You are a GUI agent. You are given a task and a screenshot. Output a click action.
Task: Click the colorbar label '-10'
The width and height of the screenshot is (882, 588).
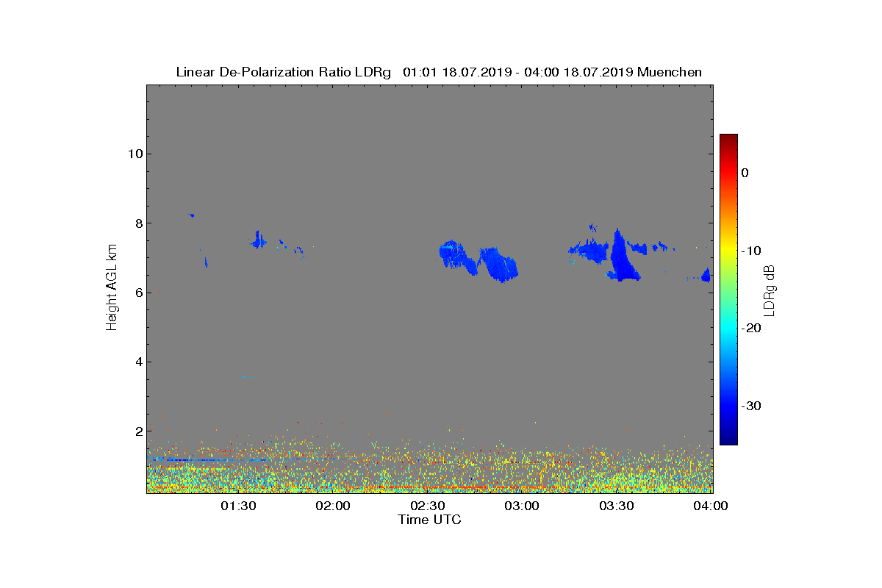(750, 251)
